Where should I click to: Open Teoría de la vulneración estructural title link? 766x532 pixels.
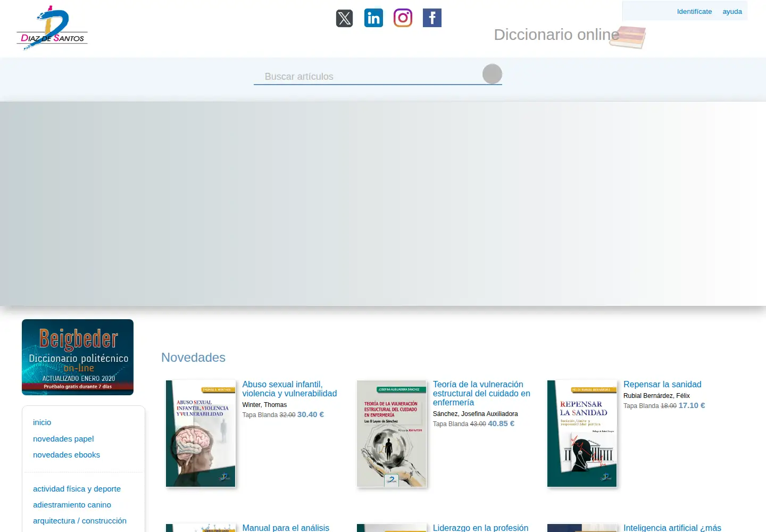point(481,393)
